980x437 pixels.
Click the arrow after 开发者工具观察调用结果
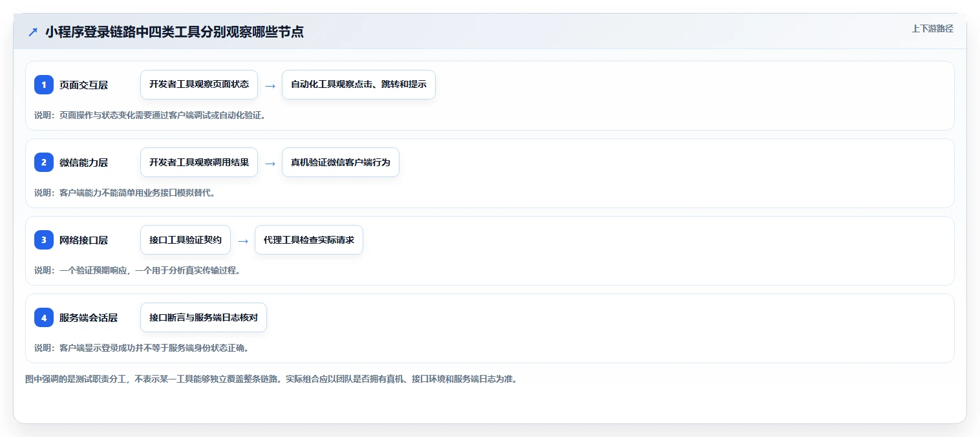(270, 163)
